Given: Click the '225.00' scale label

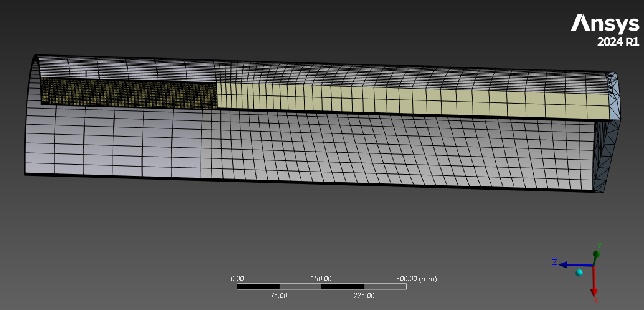Looking at the screenshot, I should (x=364, y=295).
